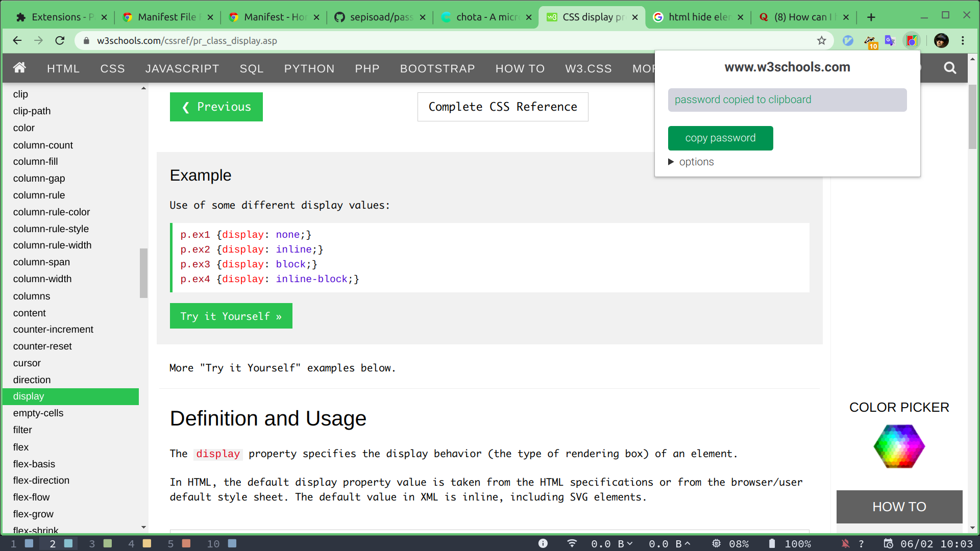
Task: Click the Try it Yourself button
Action: 231,316
